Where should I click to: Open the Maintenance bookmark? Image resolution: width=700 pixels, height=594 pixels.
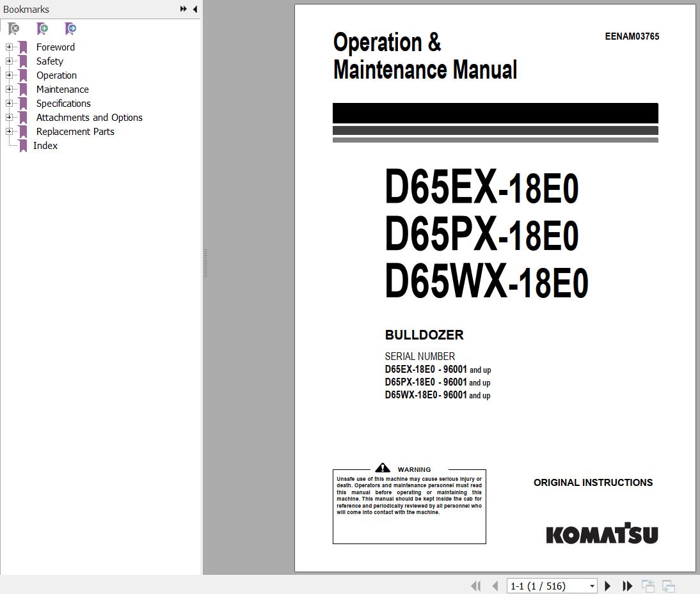pos(63,89)
